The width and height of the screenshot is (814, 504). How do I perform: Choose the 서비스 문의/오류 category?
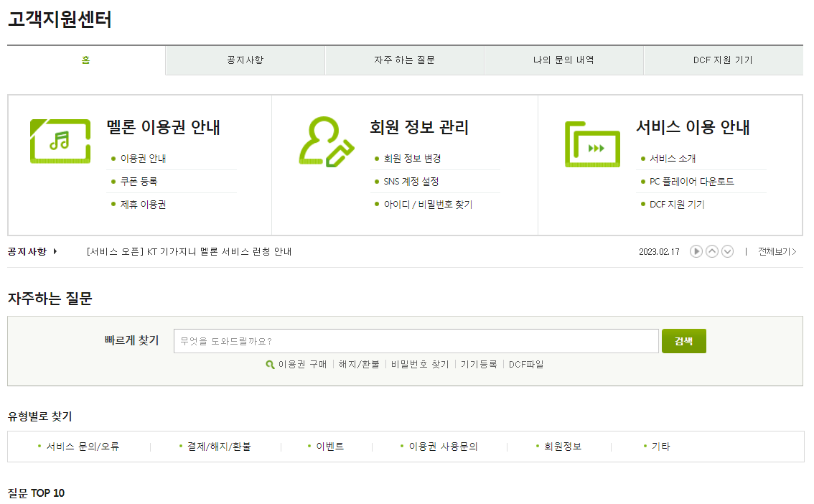click(x=83, y=447)
